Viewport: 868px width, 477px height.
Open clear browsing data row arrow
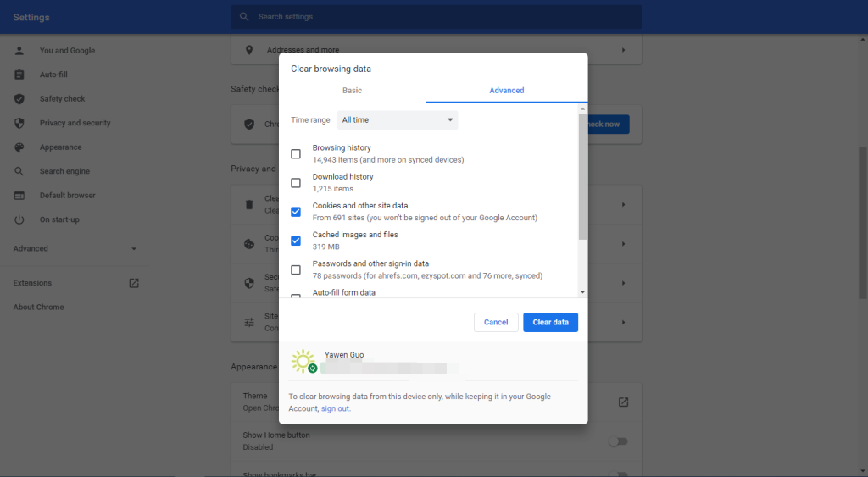[623, 205]
